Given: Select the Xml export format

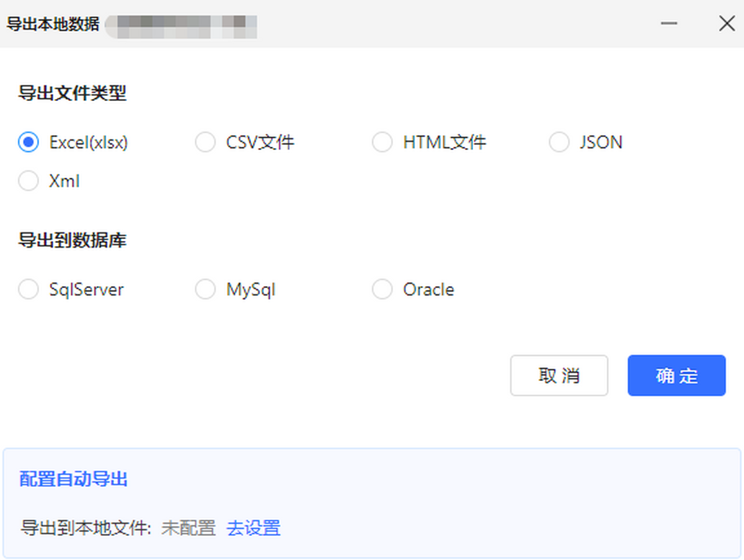Looking at the screenshot, I should 28,181.
